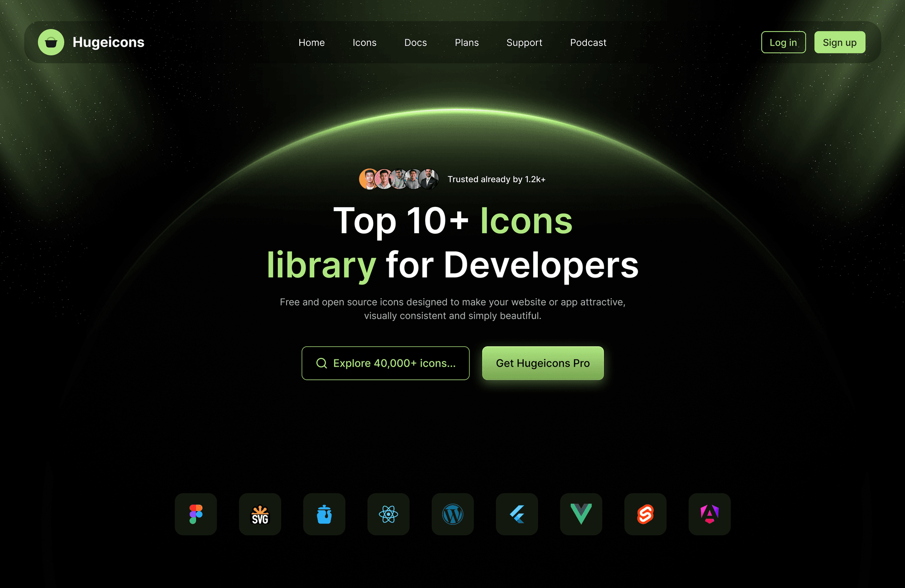Select the Angular icon tile
Viewport: 905px width, 588px height.
[x=709, y=514]
